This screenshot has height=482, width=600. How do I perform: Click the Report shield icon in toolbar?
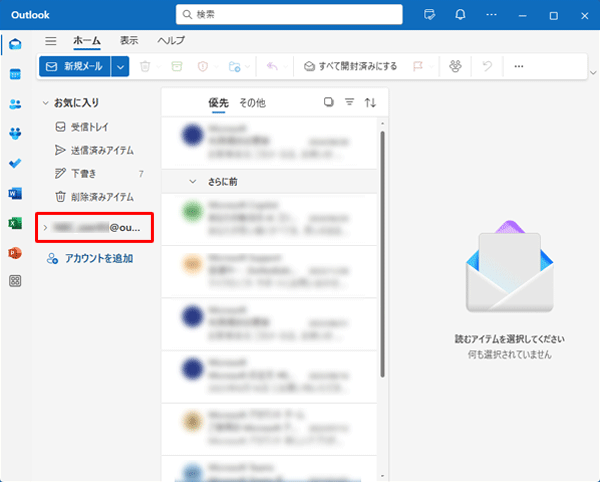pyautogui.click(x=203, y=67)
